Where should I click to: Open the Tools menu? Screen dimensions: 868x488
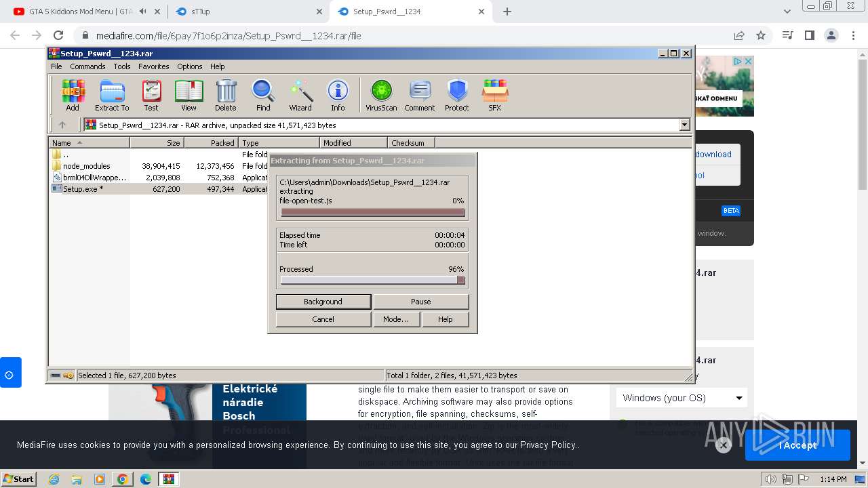tap(122, 66)
